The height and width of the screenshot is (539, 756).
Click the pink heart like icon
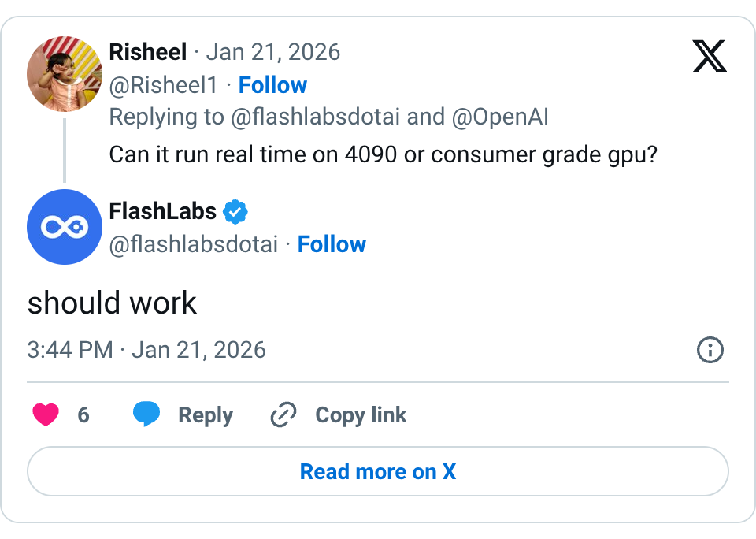46,414
